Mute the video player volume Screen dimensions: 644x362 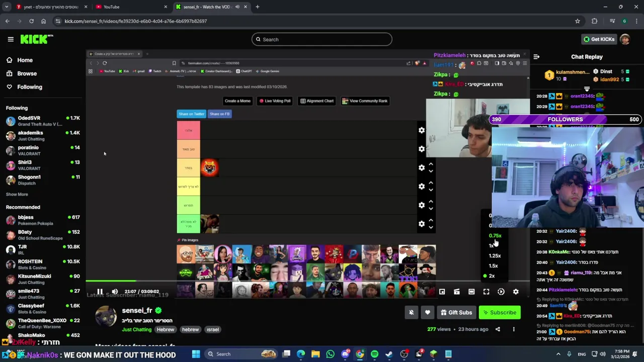(x=115, y=292)
